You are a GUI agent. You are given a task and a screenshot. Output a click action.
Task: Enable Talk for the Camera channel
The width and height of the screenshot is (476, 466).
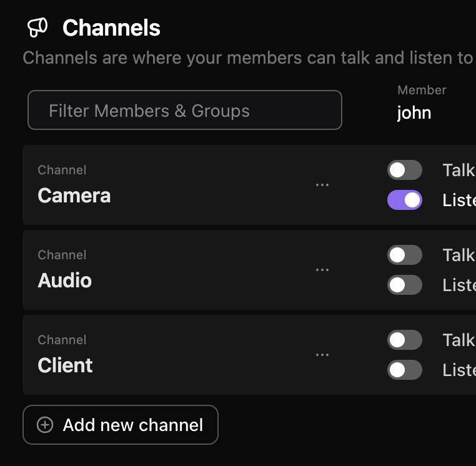coord(404,170)
